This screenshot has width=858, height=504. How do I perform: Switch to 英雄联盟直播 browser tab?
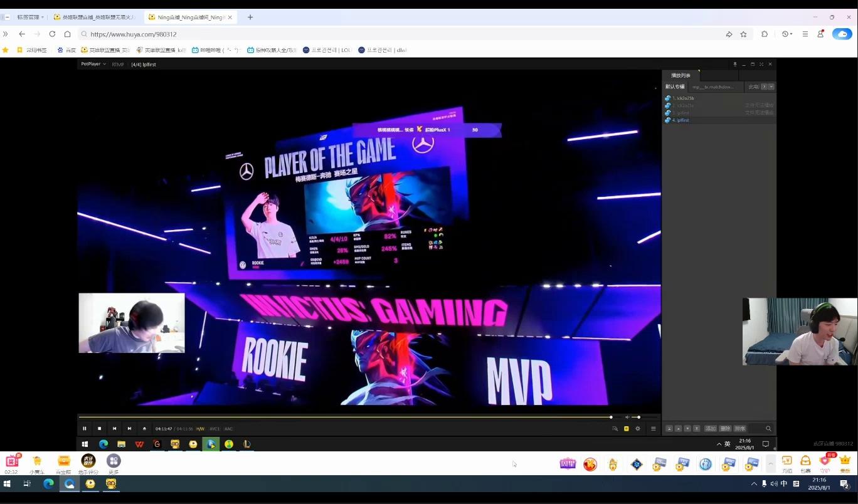pos(95,17)
